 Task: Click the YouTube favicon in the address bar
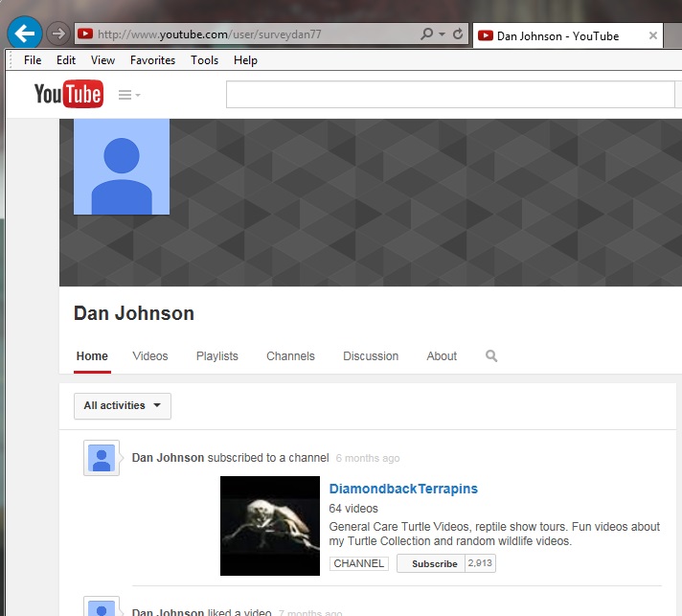coord(85,34)
